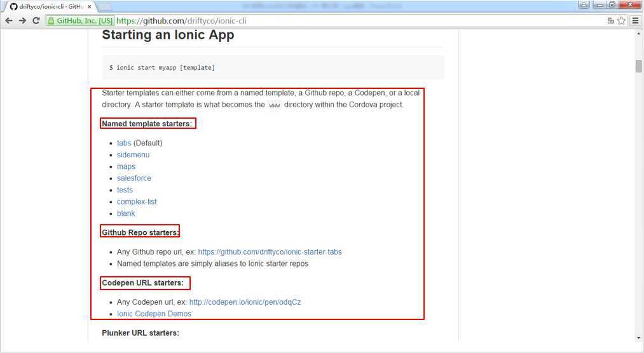The image size is (644, 353).
Task: Open the sidemenu starter link
Action: coord(133,155)
